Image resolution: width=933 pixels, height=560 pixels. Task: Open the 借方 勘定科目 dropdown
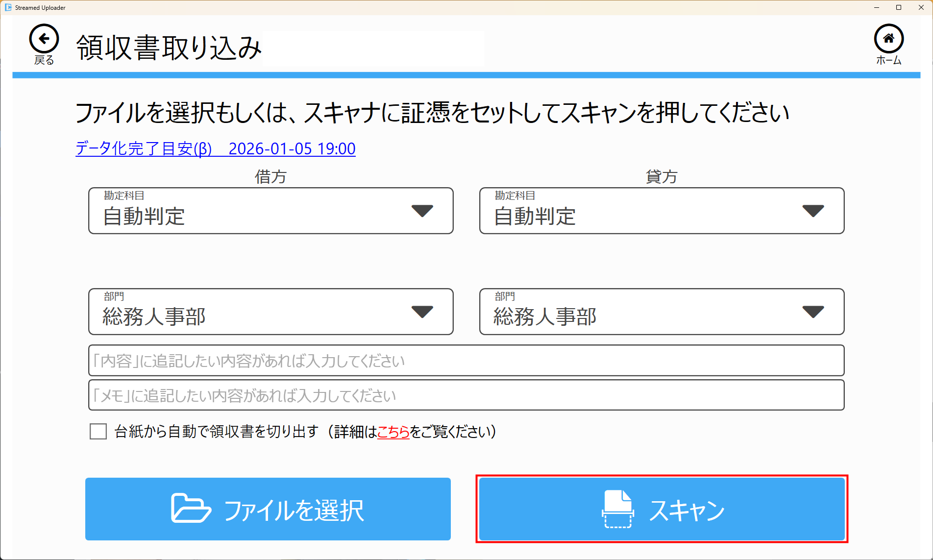point(270,211)
